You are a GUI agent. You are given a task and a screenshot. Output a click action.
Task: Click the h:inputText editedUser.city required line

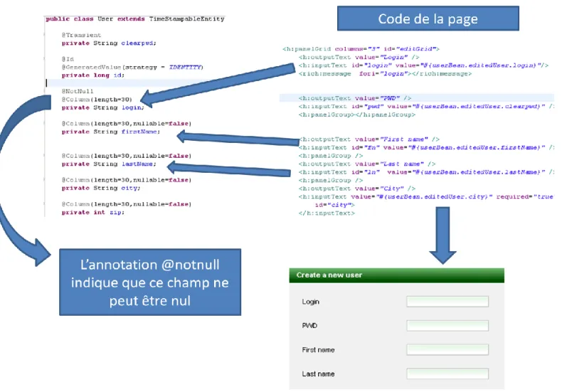426,197
